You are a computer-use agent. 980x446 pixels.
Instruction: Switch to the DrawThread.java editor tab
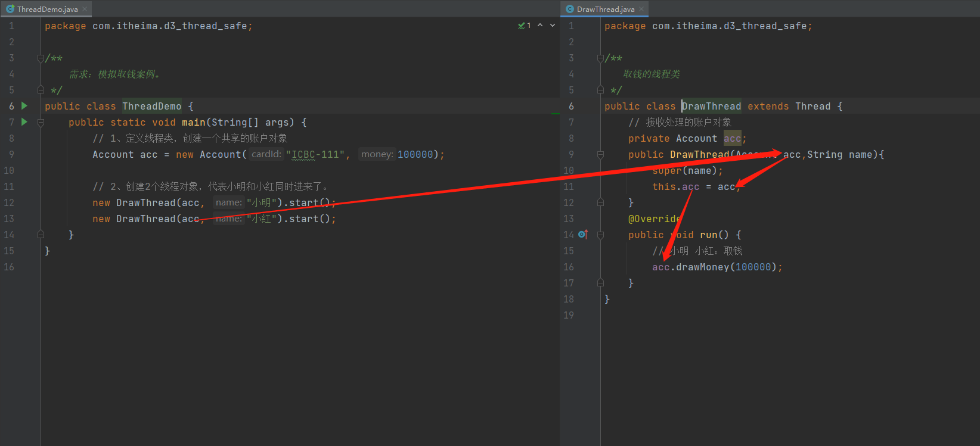(x=605, y=9)
